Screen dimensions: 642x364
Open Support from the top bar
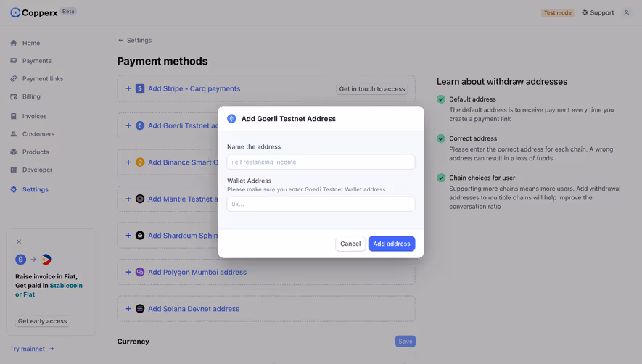(598, 13)
